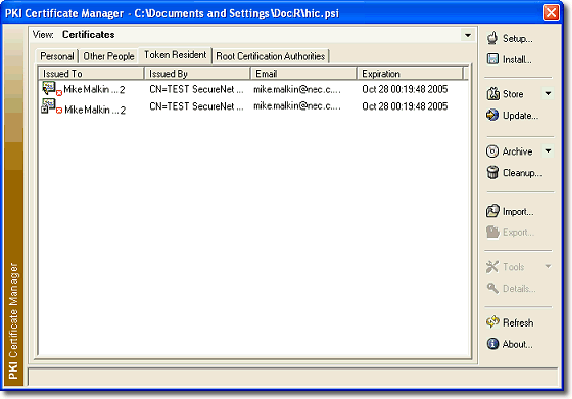This screenshot has height=399, width=572.
Task: Click the Install disk icon
Action: pos(492,59)
